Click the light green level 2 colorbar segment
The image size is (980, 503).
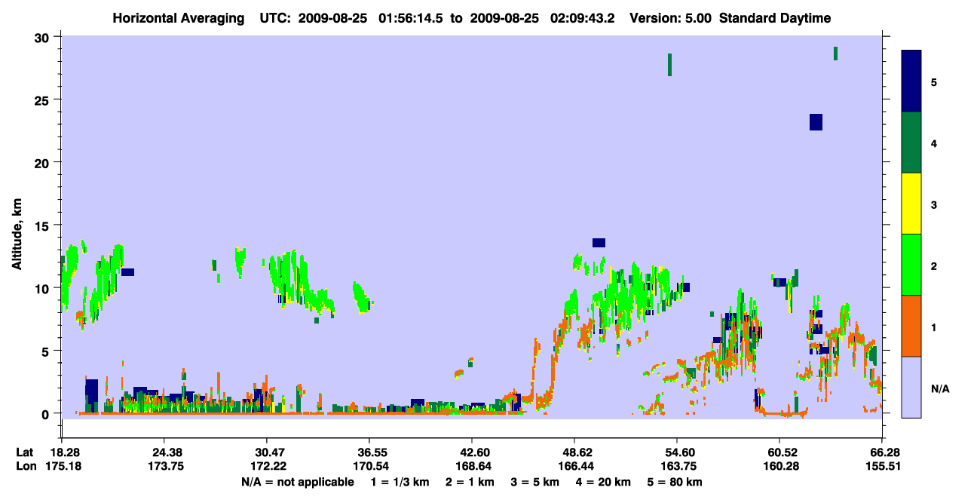coord(911,265)
